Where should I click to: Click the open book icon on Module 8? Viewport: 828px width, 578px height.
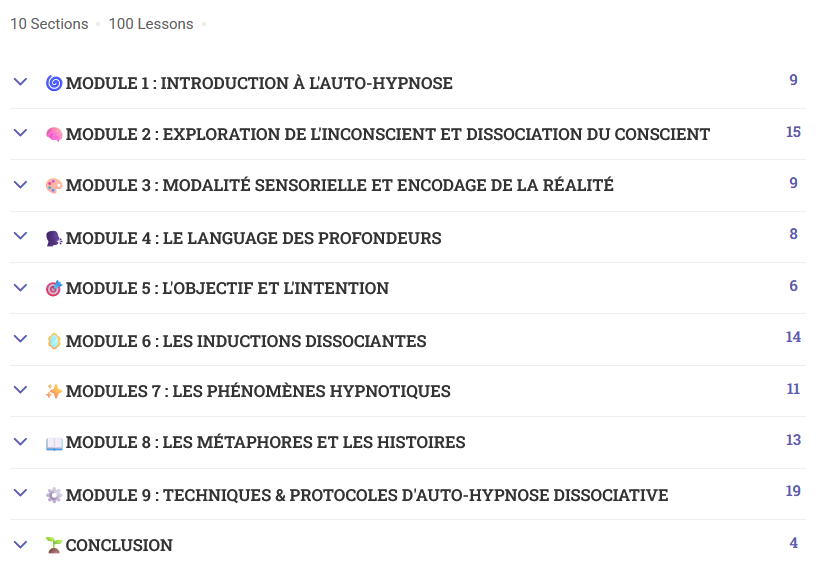click(55, 441)
